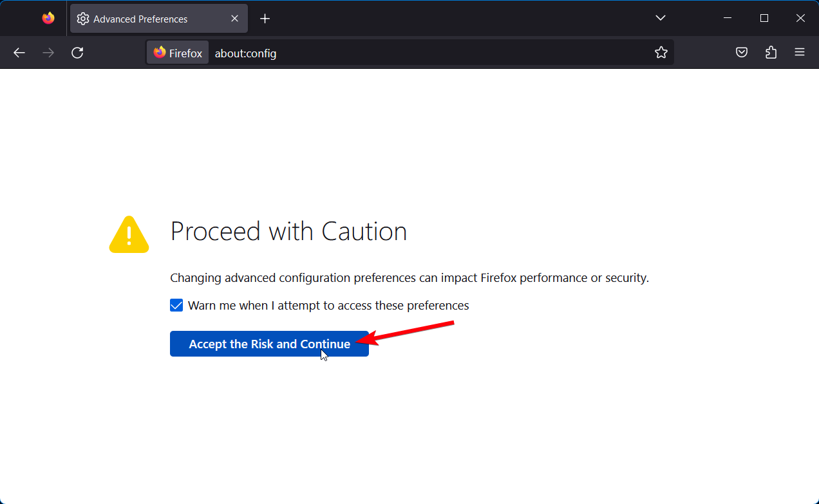Close the Advanced Preferences tab
Image resolution: width=819 pixels, height=504 pixels.
pos(235,19)
